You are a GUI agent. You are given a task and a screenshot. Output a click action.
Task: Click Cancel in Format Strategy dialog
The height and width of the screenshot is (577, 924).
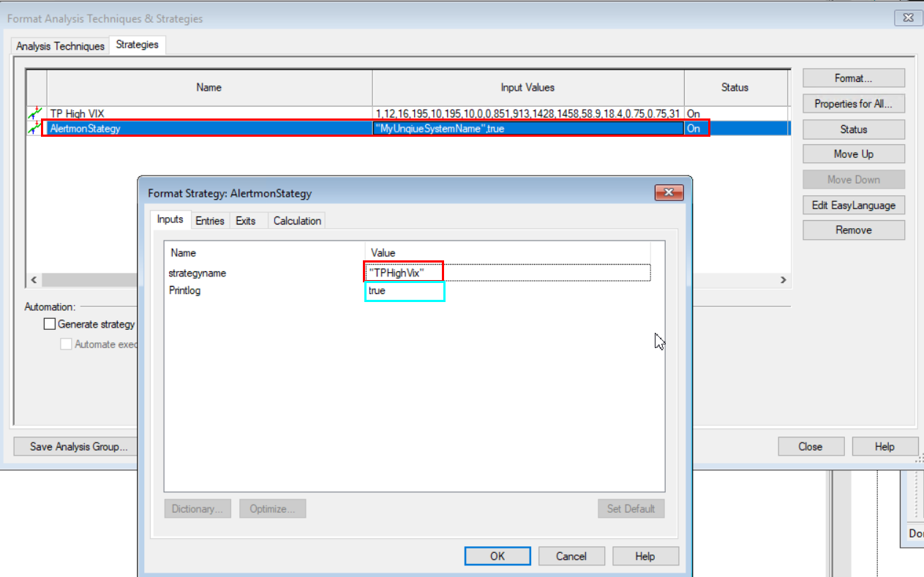571,556
